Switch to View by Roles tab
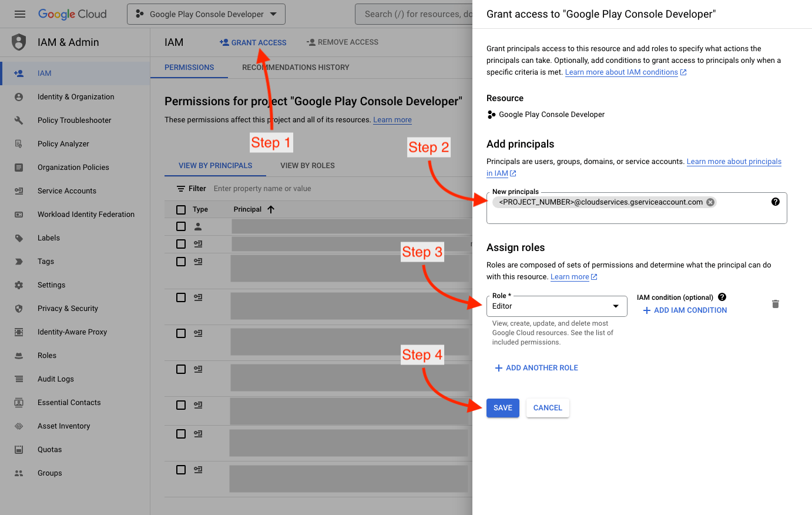This screenshot has height=515, width=812. tap(307, 166)
